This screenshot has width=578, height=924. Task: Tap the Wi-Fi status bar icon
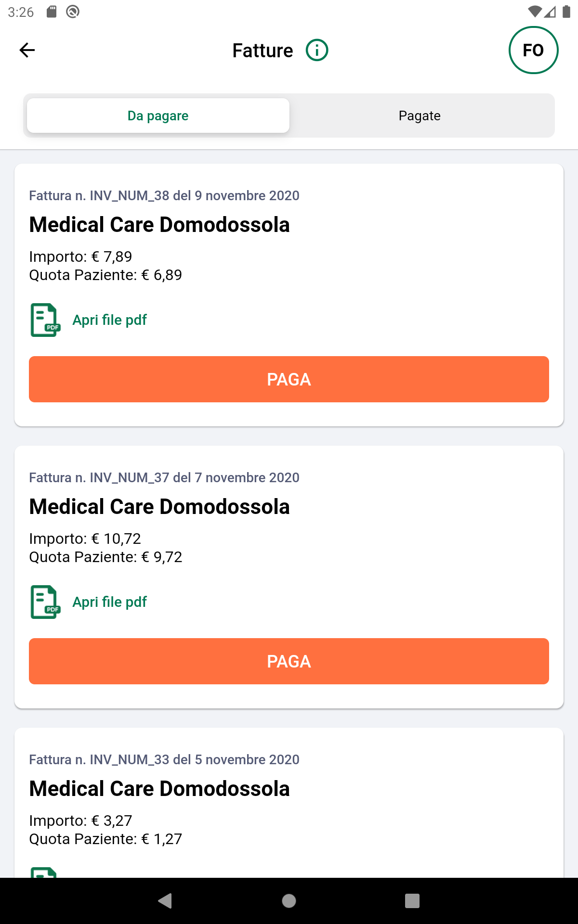tap(534, 12)
